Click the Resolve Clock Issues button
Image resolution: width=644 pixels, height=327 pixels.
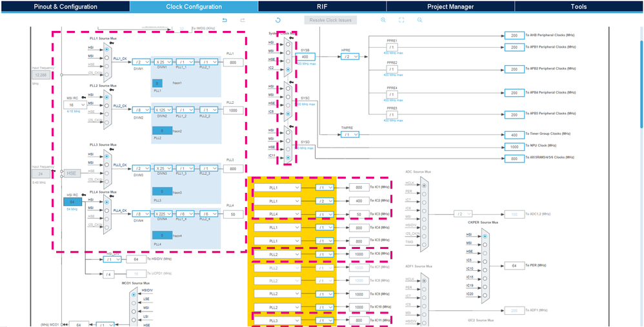[x=330, y=20]
